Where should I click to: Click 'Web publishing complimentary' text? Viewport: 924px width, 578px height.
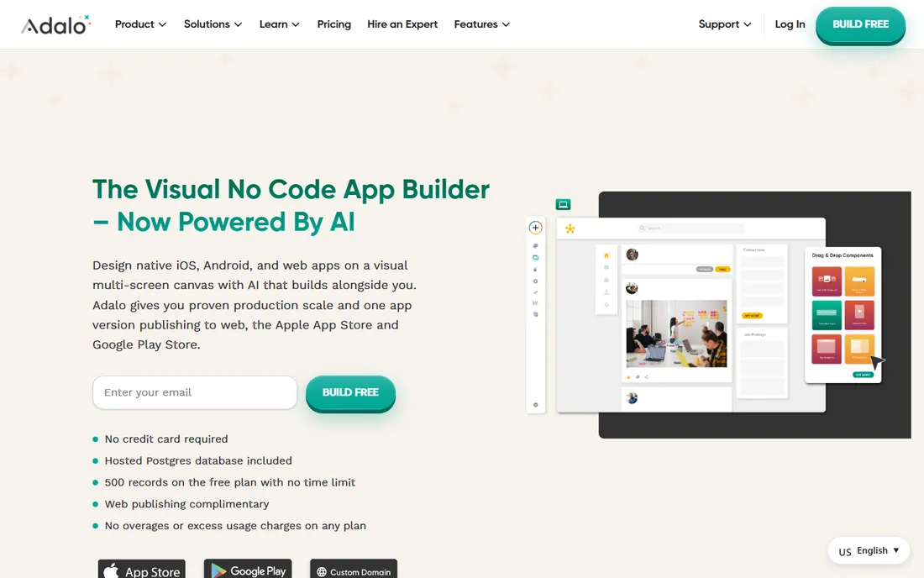(186, 504)
